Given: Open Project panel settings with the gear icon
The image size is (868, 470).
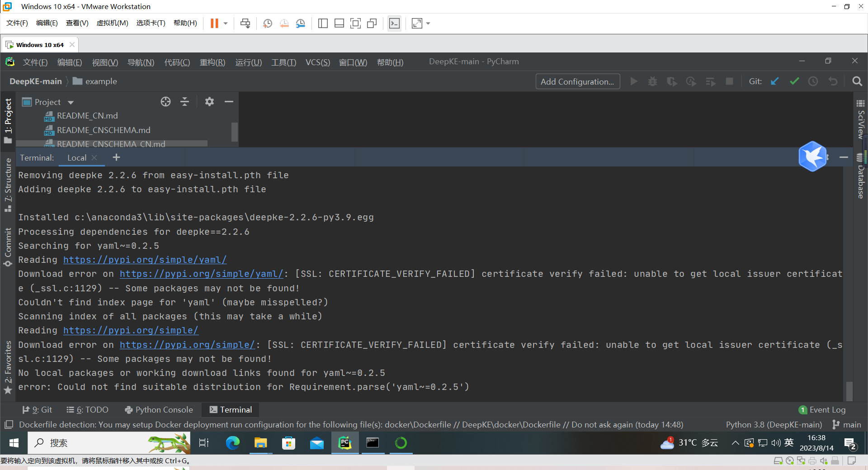Looking at the screenshot, I should point(209,102).
